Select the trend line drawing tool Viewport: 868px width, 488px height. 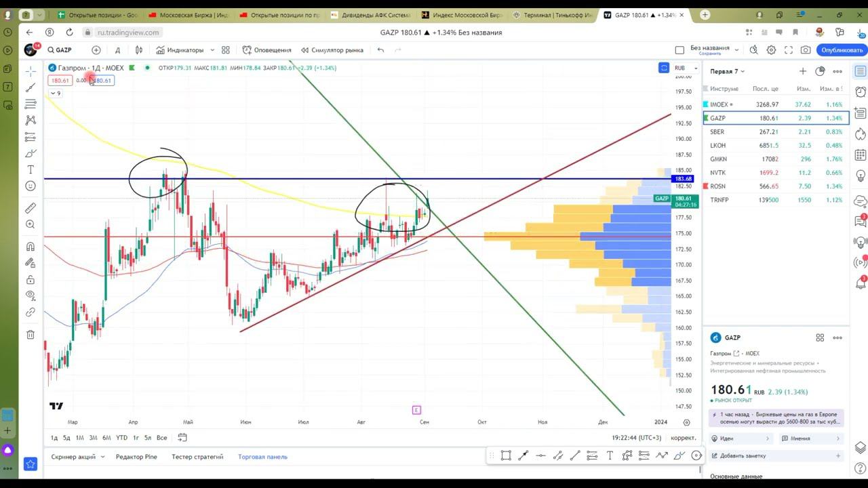coord(31,87)
